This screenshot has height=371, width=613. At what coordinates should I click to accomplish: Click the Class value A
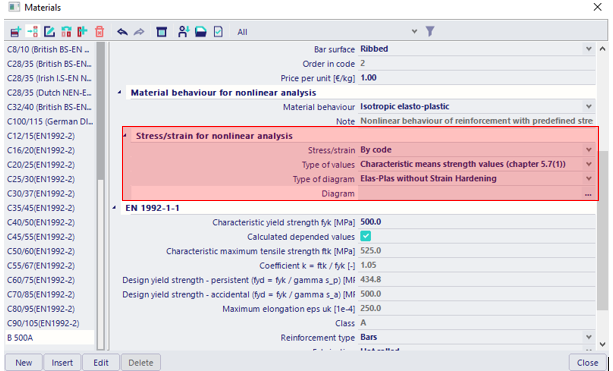pyautogui.click(x=363, y=323)
